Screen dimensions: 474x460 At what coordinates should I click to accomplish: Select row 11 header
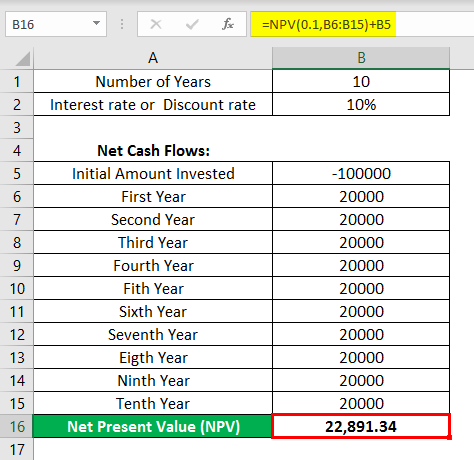pos(17,311)
